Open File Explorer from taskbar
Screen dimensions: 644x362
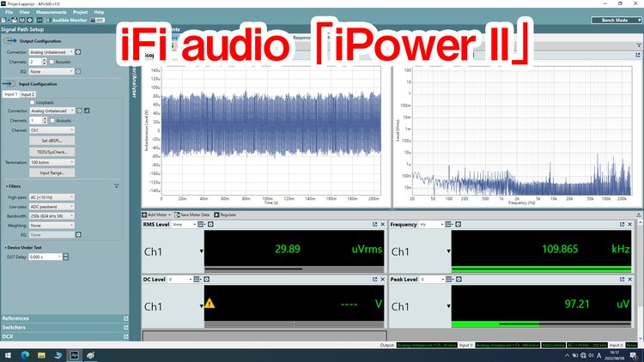click(41, 355)
